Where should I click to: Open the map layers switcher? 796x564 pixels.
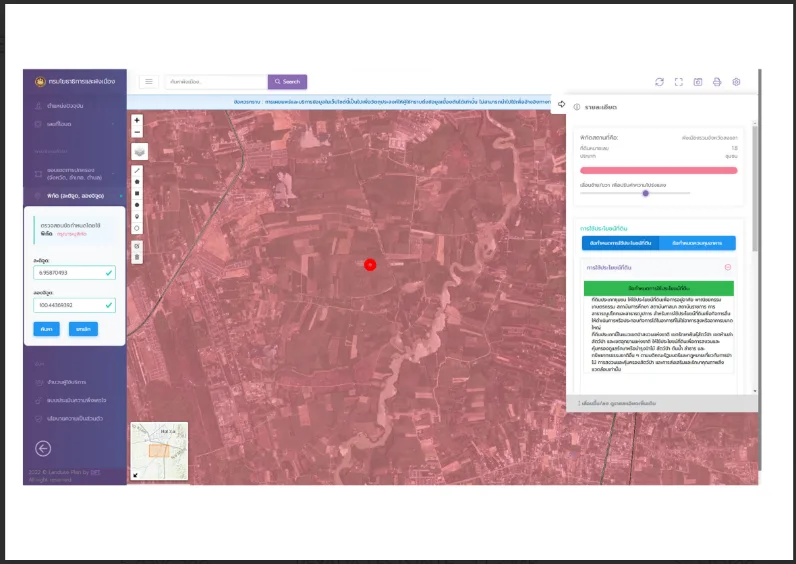140,151
